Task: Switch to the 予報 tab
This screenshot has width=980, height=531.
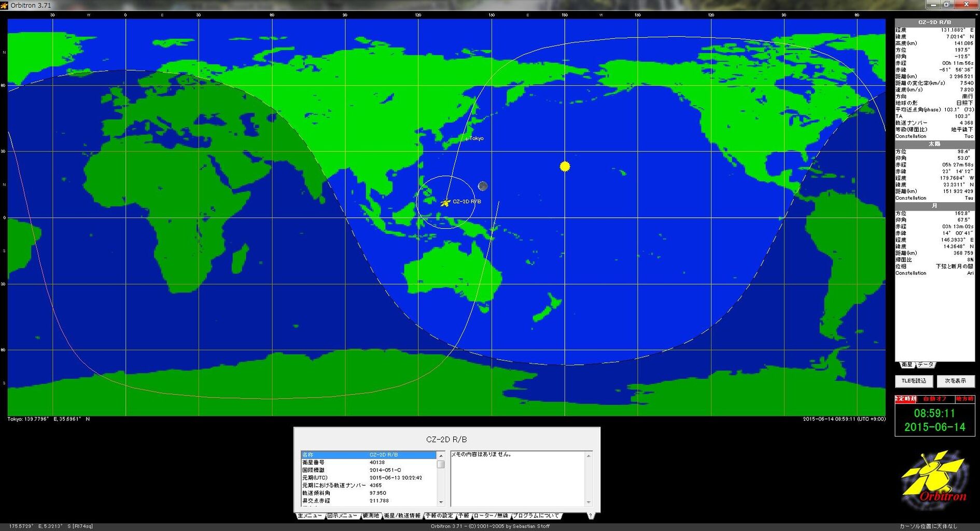Action: [464, 516]
